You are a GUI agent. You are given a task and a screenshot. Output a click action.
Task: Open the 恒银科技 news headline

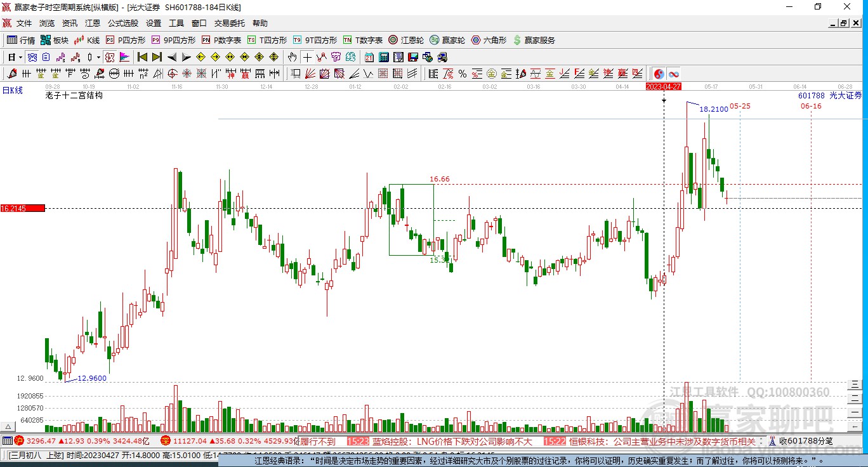click(x=663, y=441)
